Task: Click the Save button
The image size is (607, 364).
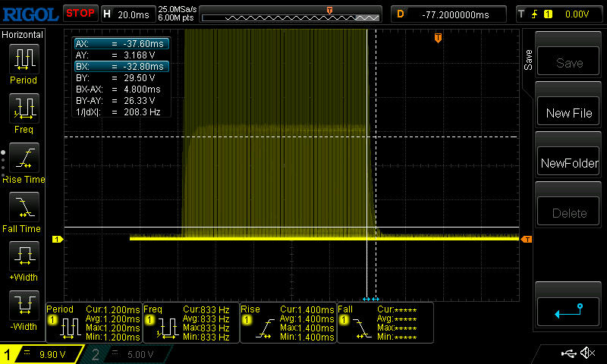Action: (x=568, y=61)
